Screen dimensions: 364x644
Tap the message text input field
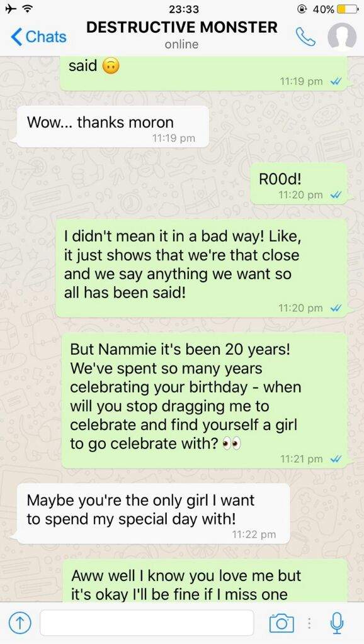pos(147,623)
